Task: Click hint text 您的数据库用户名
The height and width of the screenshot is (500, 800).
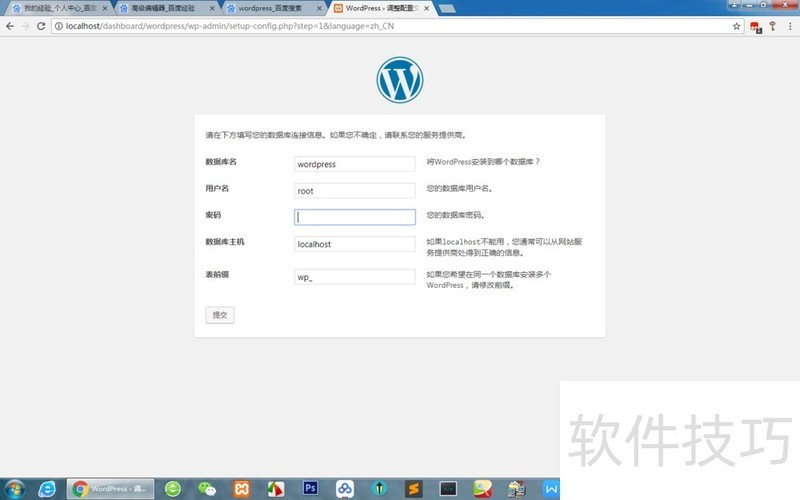Action: tap(459, 188)
